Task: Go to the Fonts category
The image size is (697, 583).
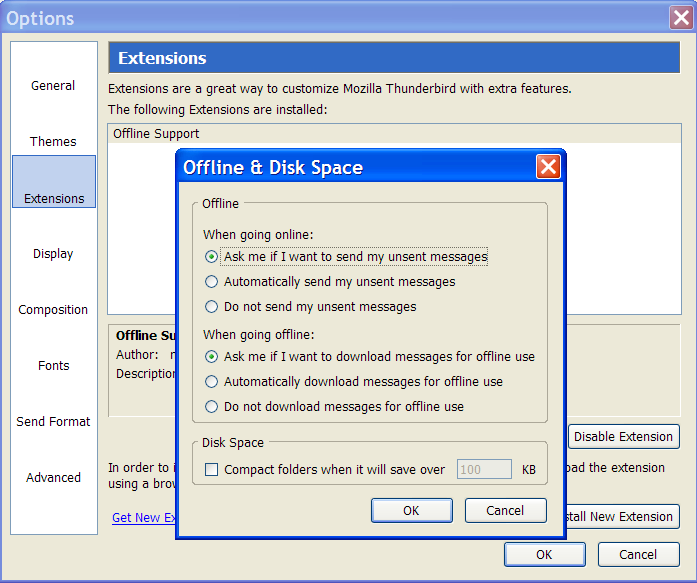Action: 53,365
